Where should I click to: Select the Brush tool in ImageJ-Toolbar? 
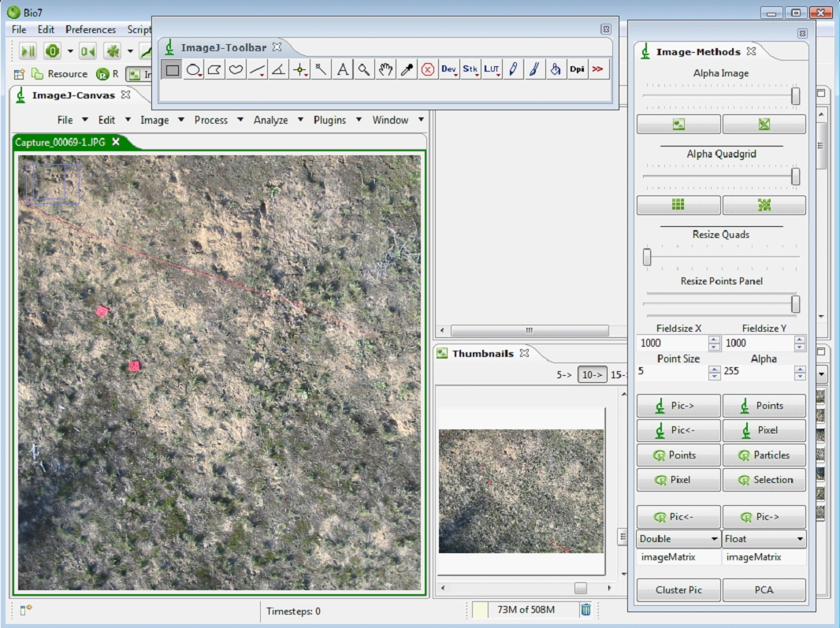pyautogui.click(x=534, y=69)
